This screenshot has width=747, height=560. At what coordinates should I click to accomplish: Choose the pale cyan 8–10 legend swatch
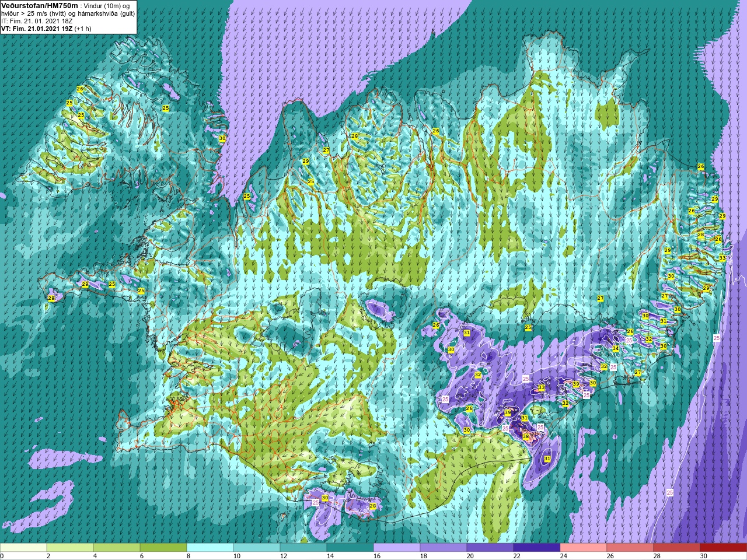click(210, 548)
